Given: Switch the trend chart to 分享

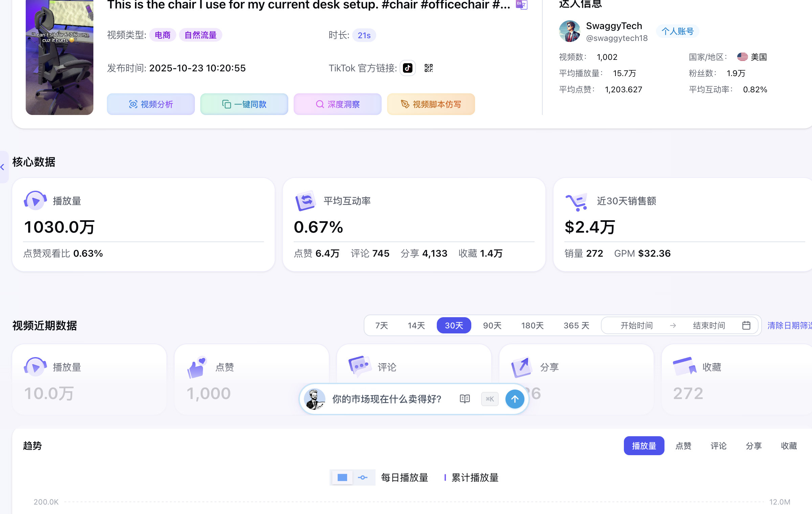Looking at the screenshot, I should coord(754,446).
